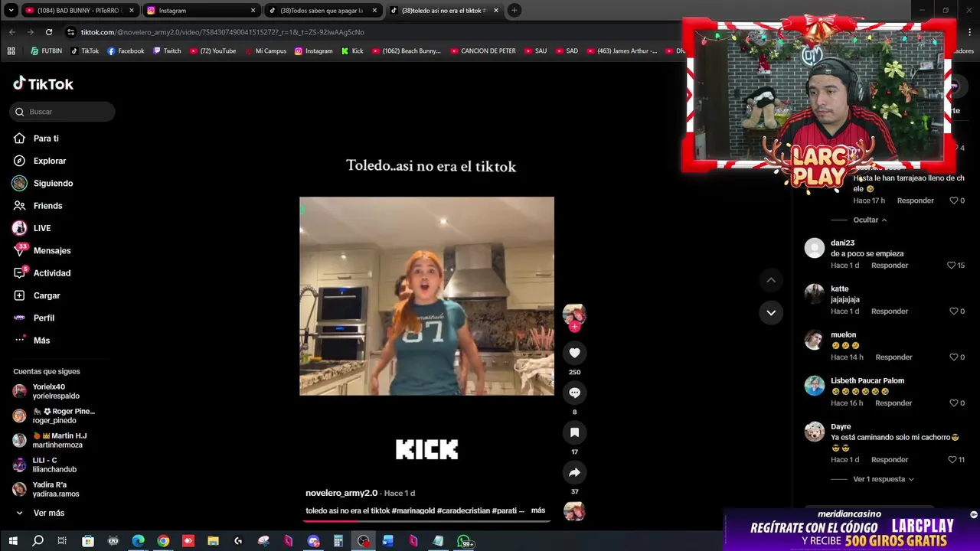980x551 pixels.
Task: Like Dayre's comment heart
Action: click(952, 460)
